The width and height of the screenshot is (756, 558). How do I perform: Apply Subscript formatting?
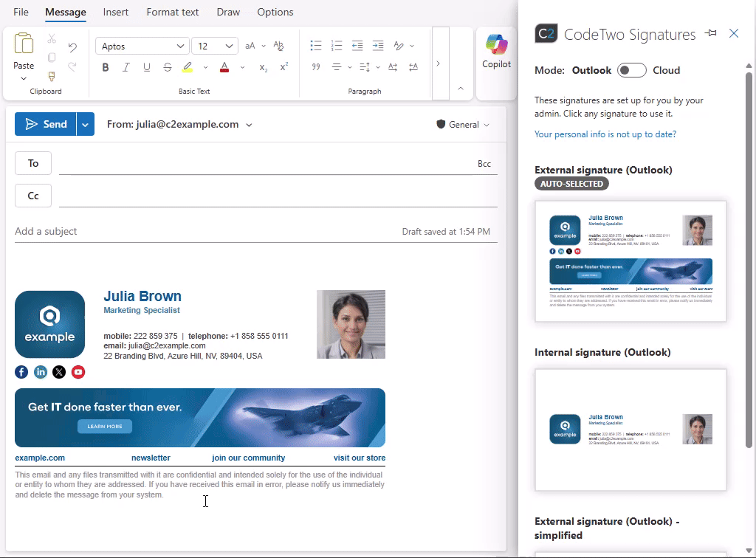[x=264, y=67]
